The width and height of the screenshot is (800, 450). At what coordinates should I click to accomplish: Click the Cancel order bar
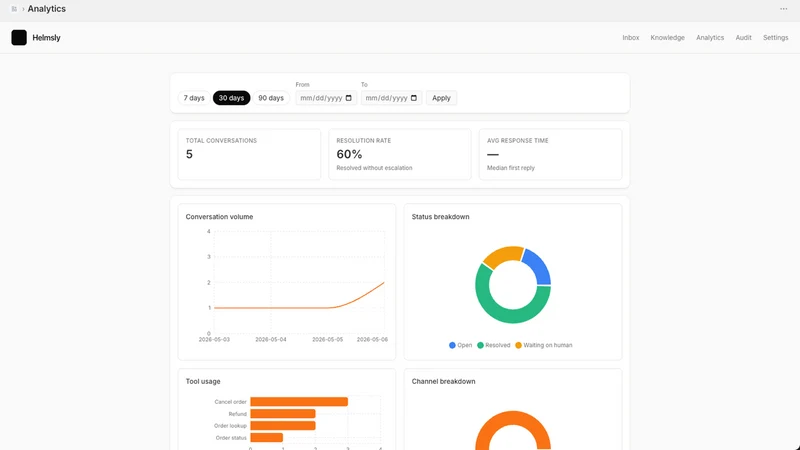point(299,402)
